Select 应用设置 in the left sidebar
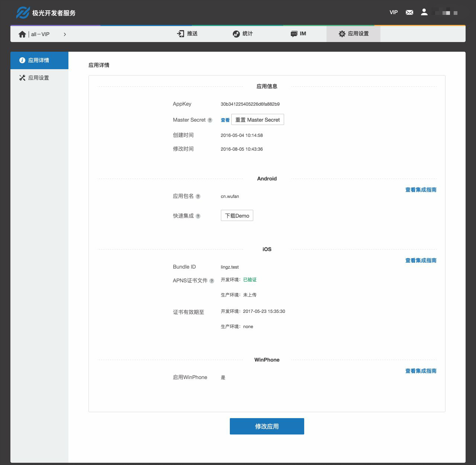The image size is (476, 465). [x=39, y=78]
